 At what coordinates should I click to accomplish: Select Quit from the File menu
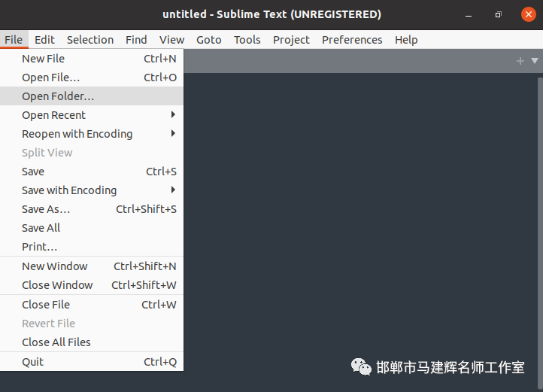click(92, 361)
